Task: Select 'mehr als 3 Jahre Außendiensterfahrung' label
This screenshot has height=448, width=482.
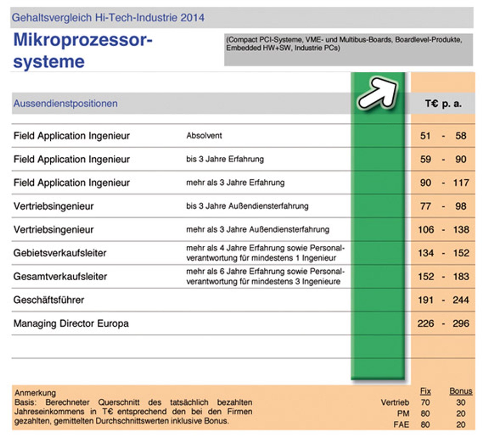Action: (258, 229)
